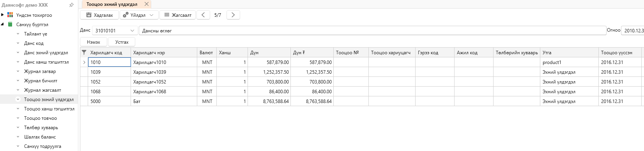Go to previous record arrow
Screen dimensions: 644x151
tap(203, 15)
